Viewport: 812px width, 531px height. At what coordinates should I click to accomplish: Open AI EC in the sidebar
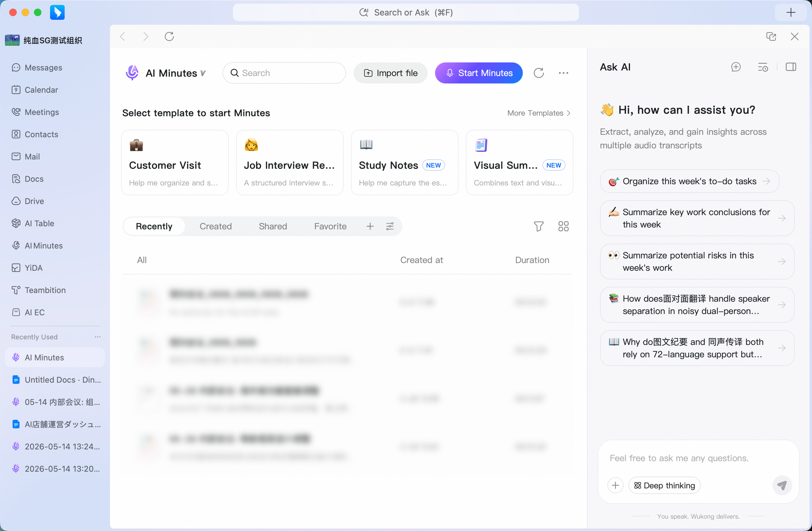point(28,312)
